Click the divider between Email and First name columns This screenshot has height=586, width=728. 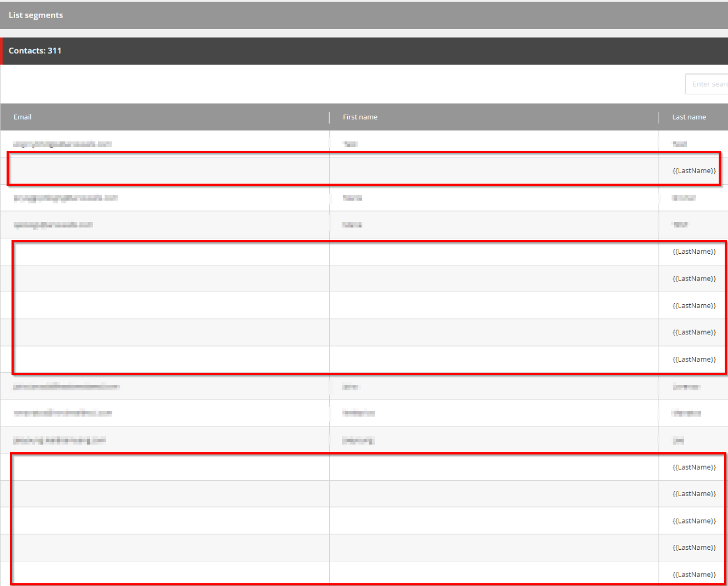click(x=329, y=117)
